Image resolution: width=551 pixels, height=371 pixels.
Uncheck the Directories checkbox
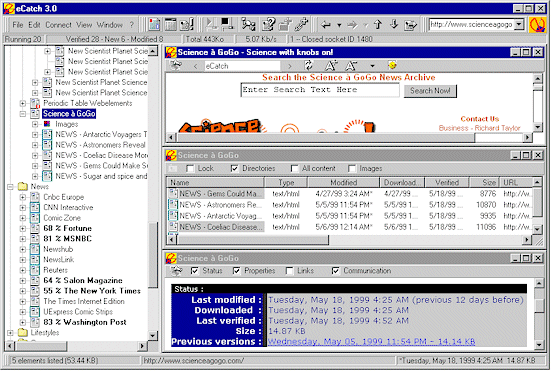[x=234, y=169]
